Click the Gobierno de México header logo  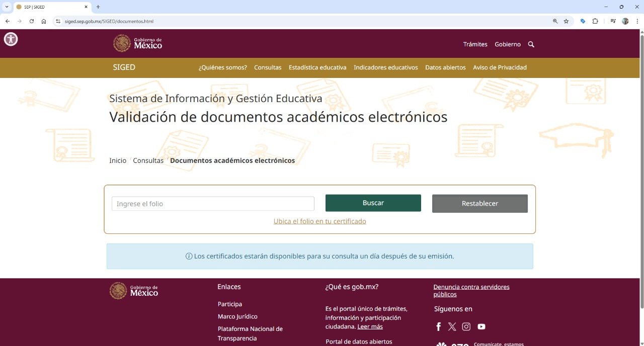click(x=138, y=44)
